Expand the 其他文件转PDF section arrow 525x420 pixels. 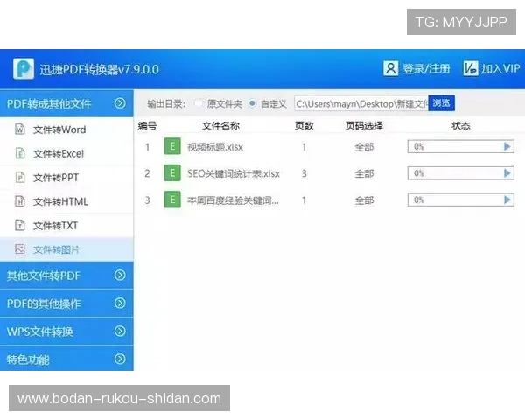click(x=120, y=276)
